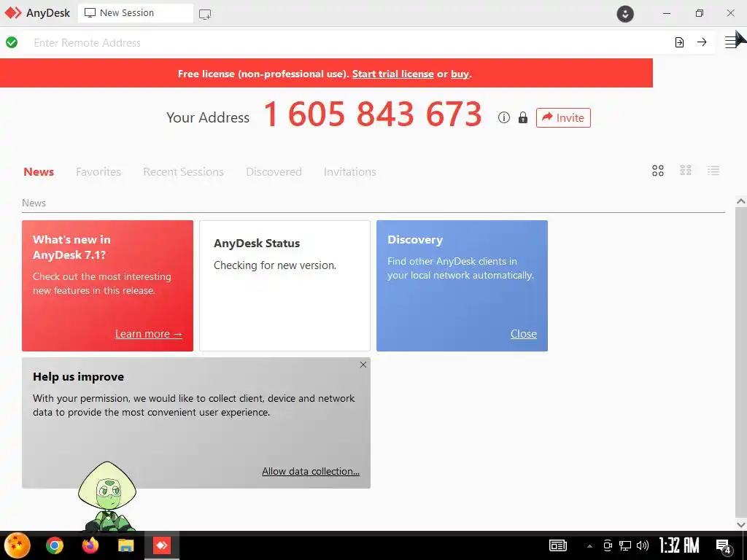
Task: Click the padlock security icon
Action: (x=522, y=117)
